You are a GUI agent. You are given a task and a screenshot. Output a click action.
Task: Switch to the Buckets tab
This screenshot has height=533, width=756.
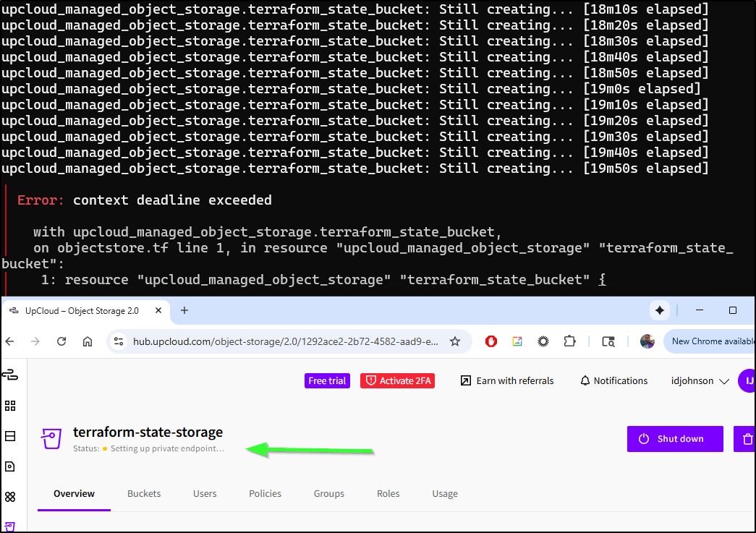point(144,493)
